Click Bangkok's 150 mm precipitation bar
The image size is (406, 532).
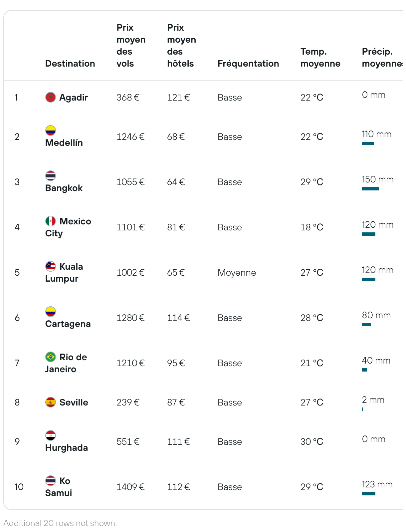pos(370,189)
